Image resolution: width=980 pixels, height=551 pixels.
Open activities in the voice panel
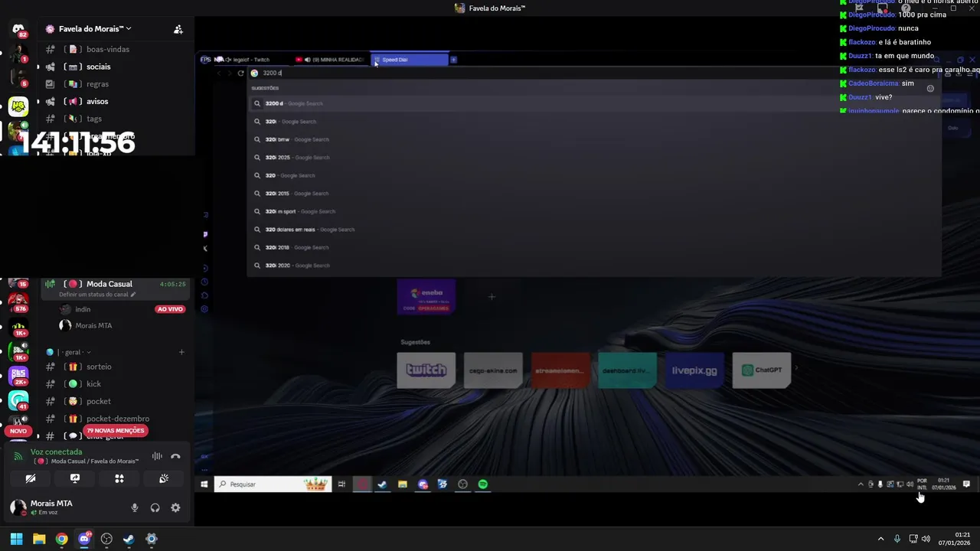click(x=119, y=478)
